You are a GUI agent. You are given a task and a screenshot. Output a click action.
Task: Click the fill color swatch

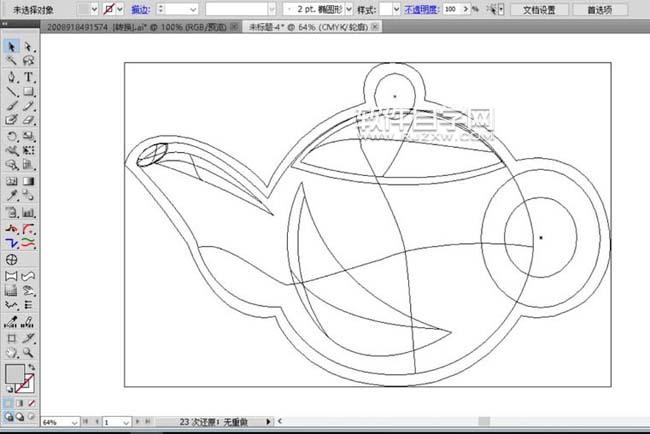point(15,374)
